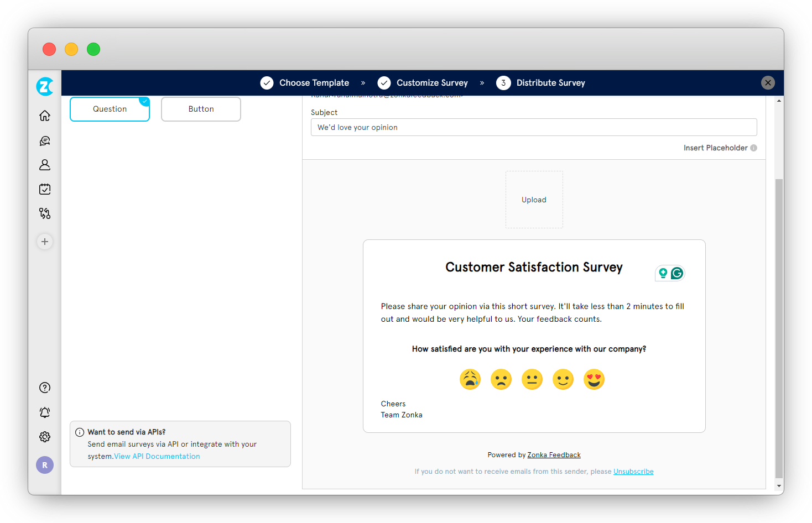This screenshot has width=812, height=523.
Task: Open settings with the gear icon
Action: pyautogui.click(x=44, y=436)
